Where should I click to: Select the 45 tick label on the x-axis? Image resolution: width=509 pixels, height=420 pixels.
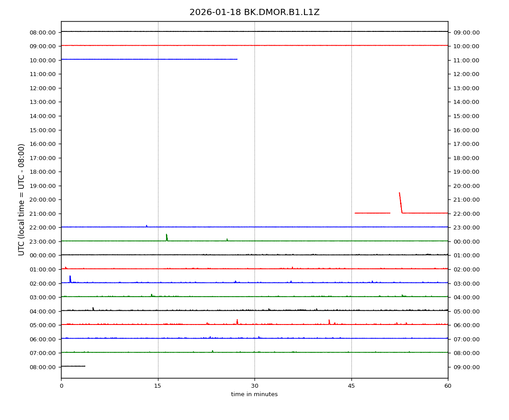click(x=351, y=386)
